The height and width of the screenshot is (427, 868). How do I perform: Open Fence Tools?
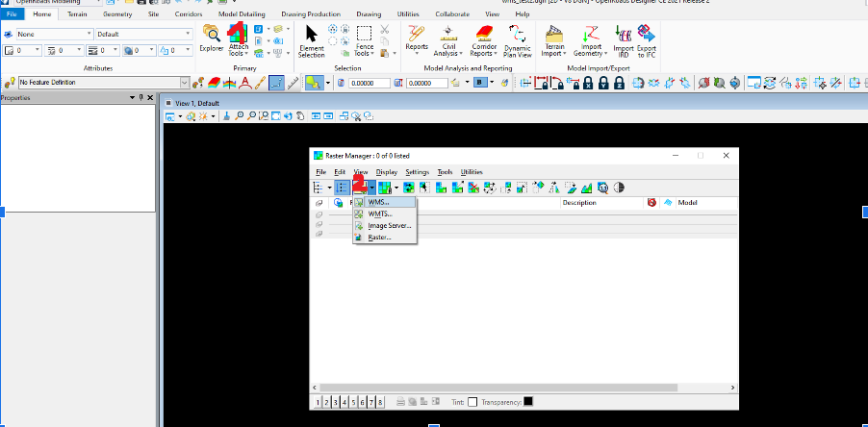pyautogui.click(x=364, y=41)
